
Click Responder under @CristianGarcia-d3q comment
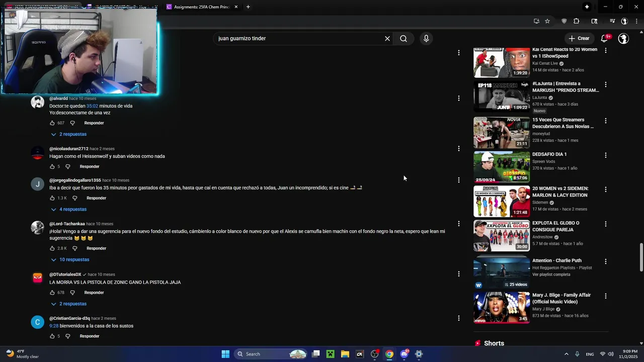point(90,336)
